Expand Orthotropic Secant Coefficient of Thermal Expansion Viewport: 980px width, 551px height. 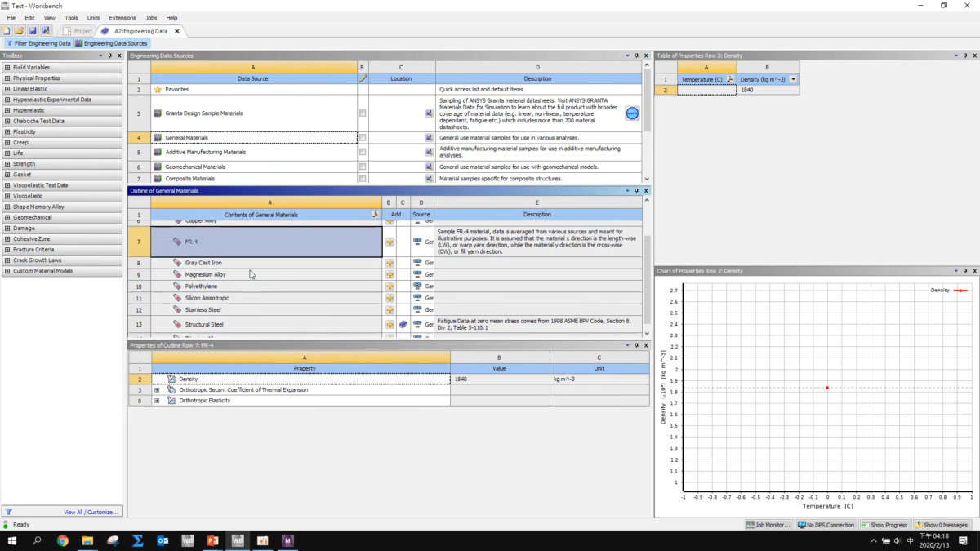click(157, 390)
